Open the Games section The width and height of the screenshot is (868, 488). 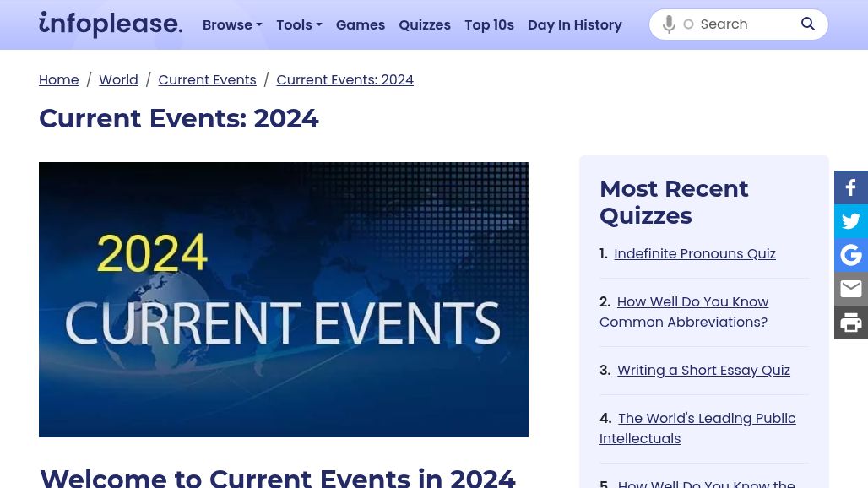point(360,24)
